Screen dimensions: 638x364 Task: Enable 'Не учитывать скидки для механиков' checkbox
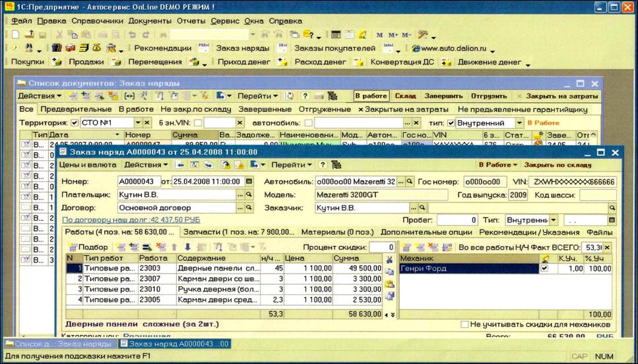pos(465,324)
